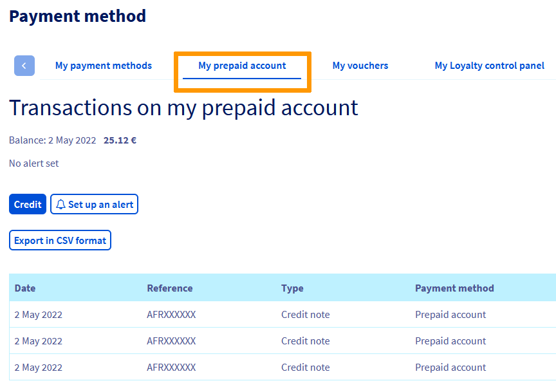Select the My Loyalty control panel tab
The height and width of the screenshot is (392, 556).
(x=490, y=66)
